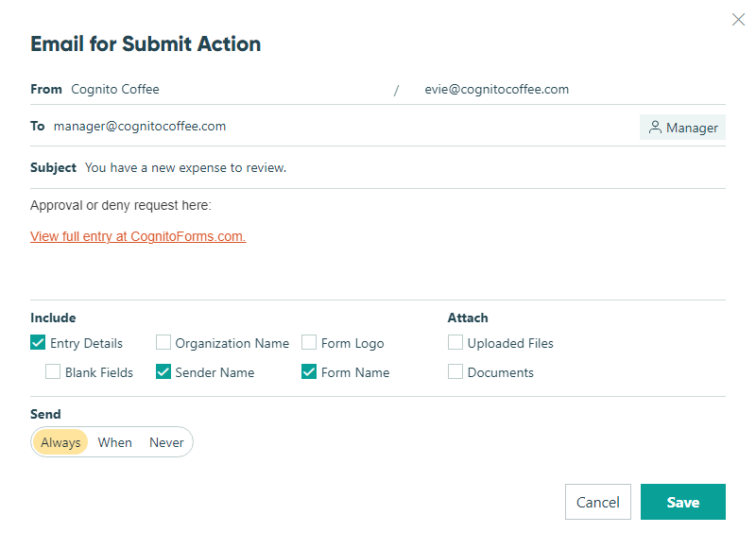Enable the Form Logo checkbox

tap(309, 342)
